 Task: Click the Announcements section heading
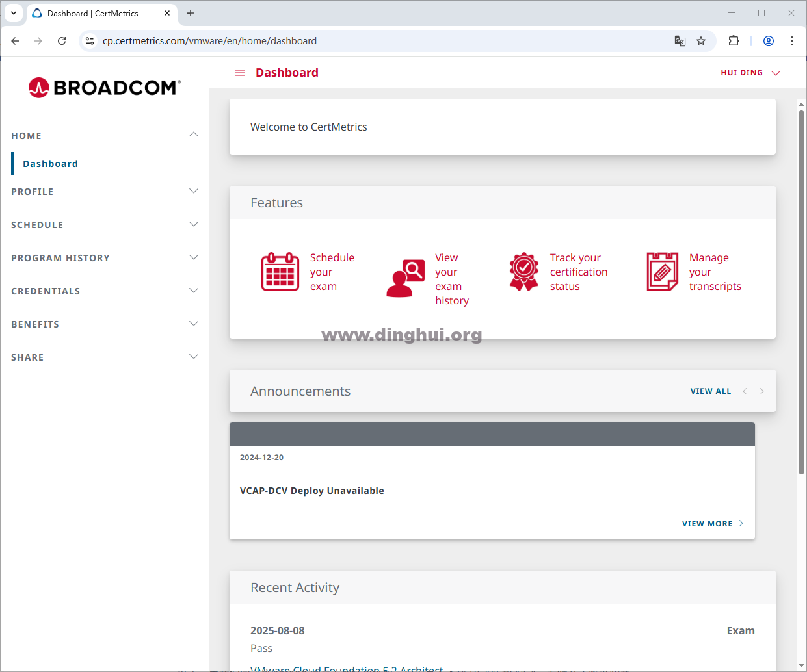[300, 391]
